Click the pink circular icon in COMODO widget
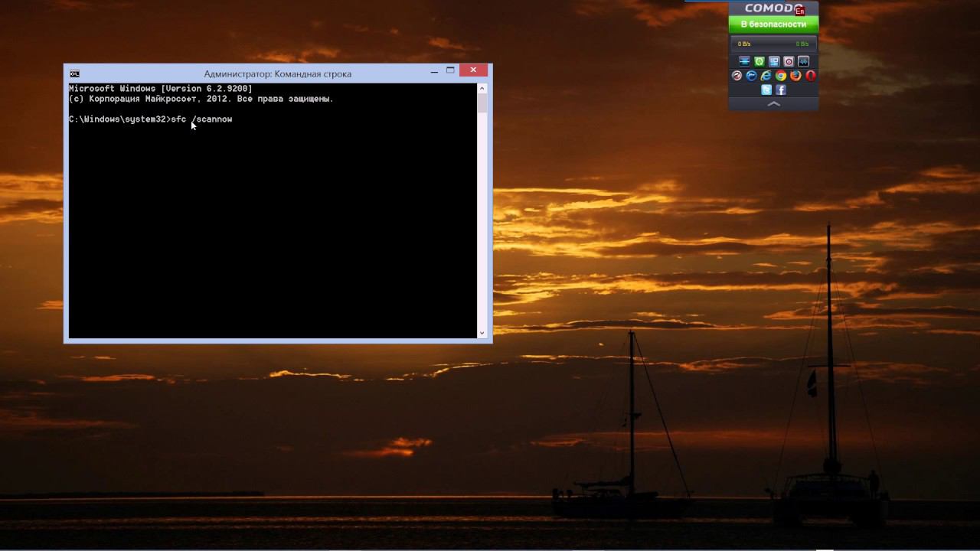Viewport: 980px width, 551px height. click(x=789, y=61)
